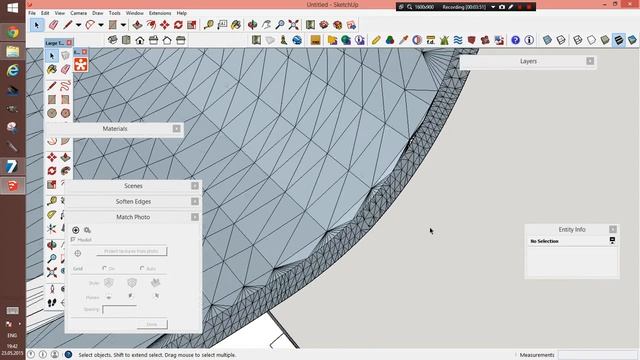
Task: Open Match Photo settings gear icon
Action: pos(87,230)
